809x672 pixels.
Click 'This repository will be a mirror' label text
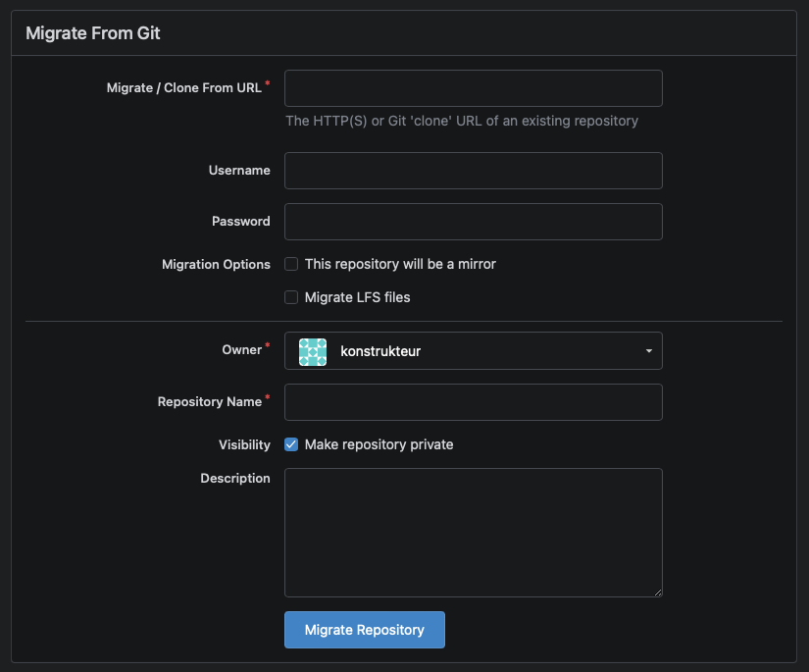[x=400, y=264]
